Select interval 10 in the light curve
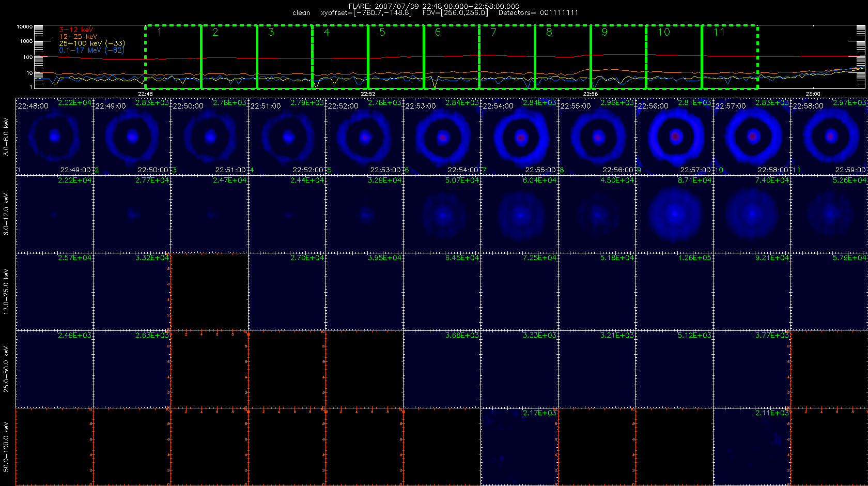The height and width of the screenshot is (486, 868). 674,57
